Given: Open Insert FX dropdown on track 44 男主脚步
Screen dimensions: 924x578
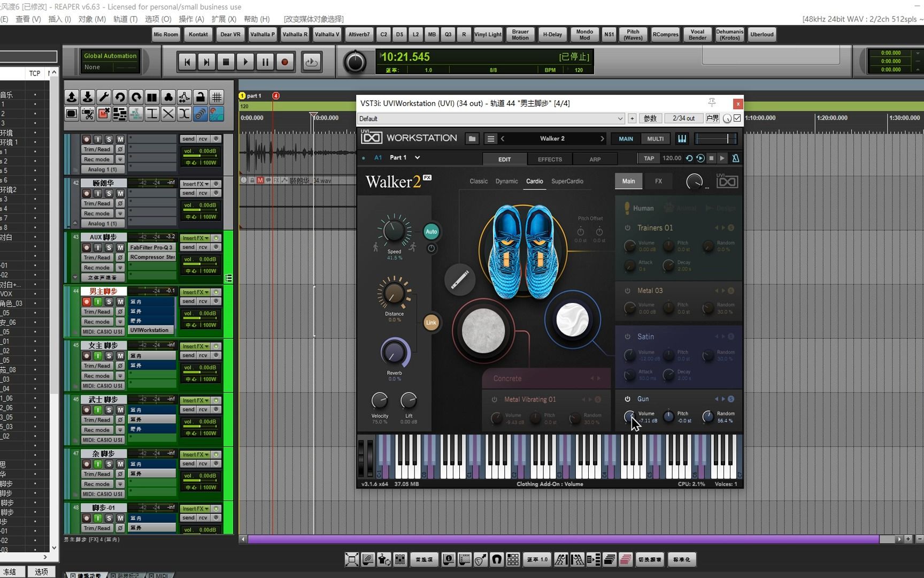Looking at the screenshot, I should pyautogui.click(x=196, y=292).
